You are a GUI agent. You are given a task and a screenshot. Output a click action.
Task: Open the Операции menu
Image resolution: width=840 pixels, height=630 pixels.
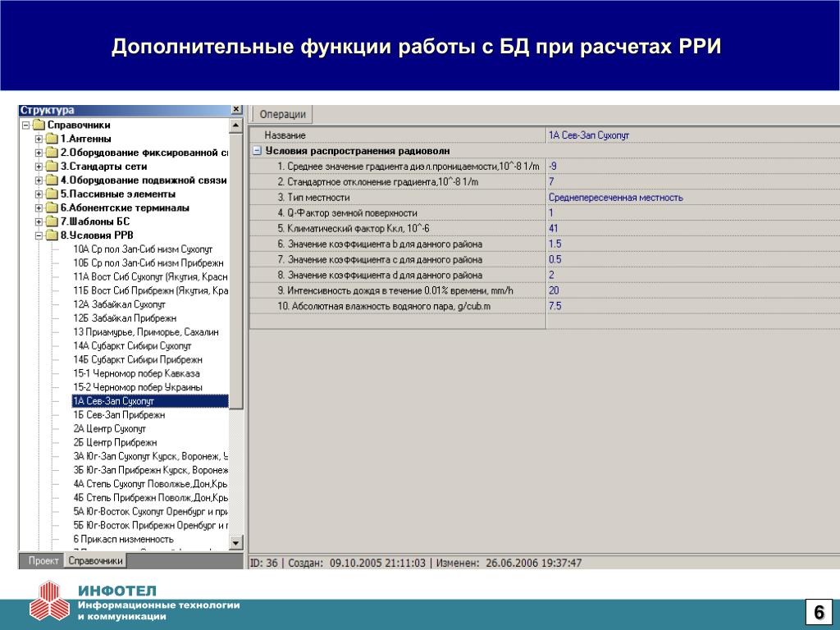point(282,114)
